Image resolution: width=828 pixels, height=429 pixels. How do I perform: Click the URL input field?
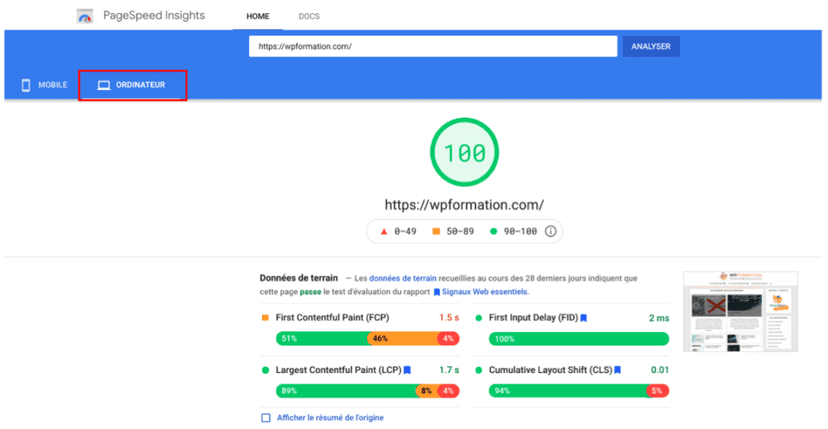tap(432, 46)
